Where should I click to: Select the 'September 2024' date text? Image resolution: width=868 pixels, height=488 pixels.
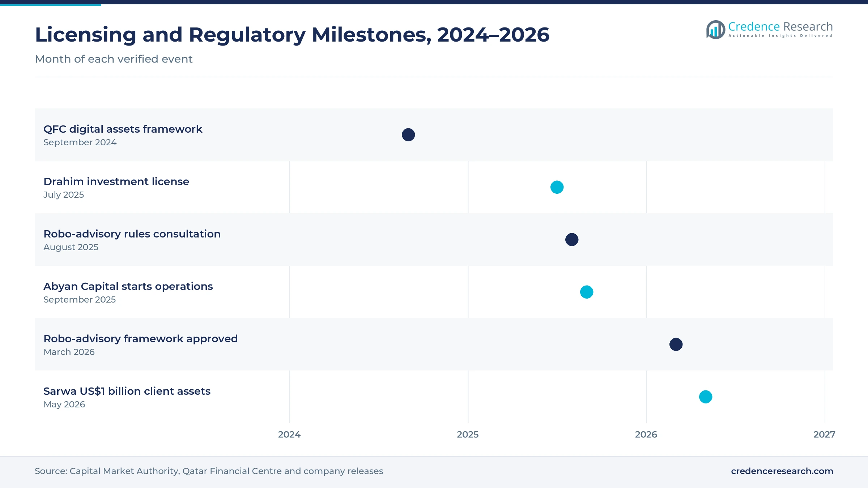pyautogui.click(x=80, y=142)
